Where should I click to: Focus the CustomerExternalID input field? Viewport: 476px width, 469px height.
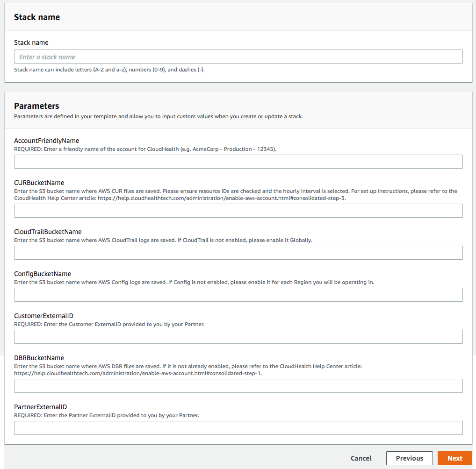coord(238,337)
